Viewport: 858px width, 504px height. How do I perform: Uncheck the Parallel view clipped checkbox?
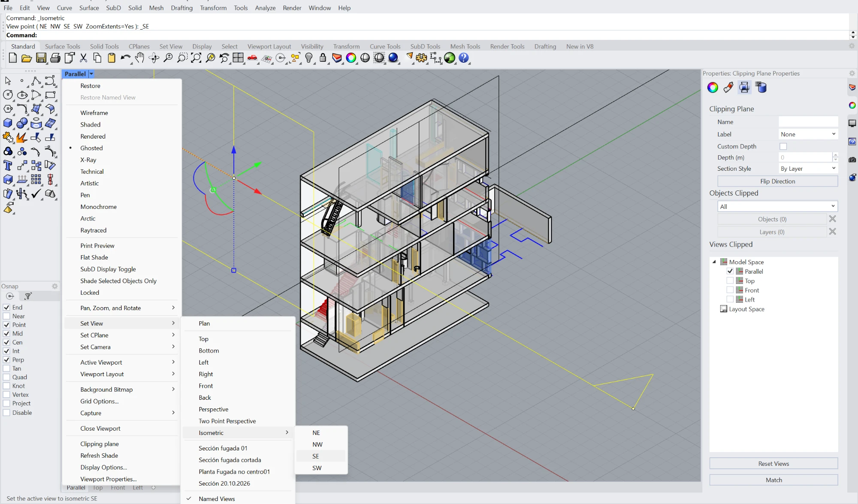tap(730, 271)
